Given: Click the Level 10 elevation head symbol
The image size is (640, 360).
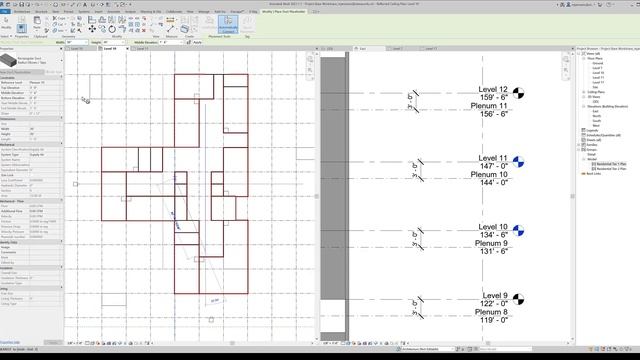Looking at the screenshot, I should 518,231.
